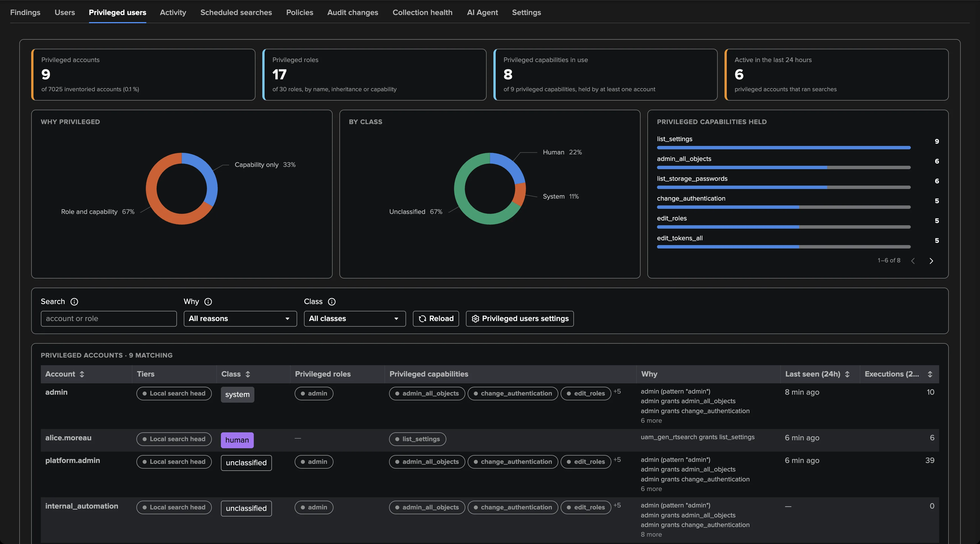The height and width of the screenshot is (544, 980).
Task: Click the list_settings capability bar
Action: pyautogui.click(x=784, y=148)
